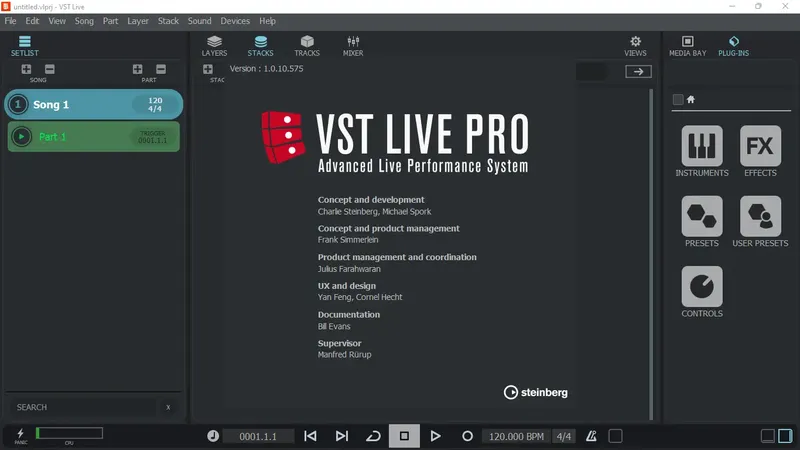Viewport: 800px width, 450px height.
Task: Click the 120.000 BPM tempo field
Action: [516, 436]
